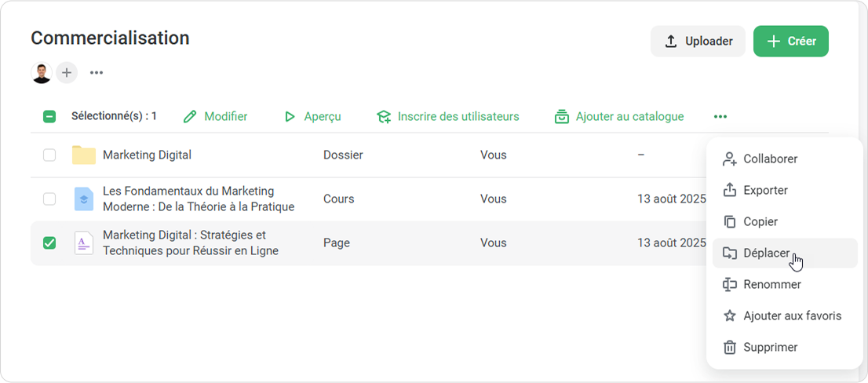Toggle the select-all checkbox in the toolbar
Viewport: 868px width, 383px height.
click(x=49, y=116)
